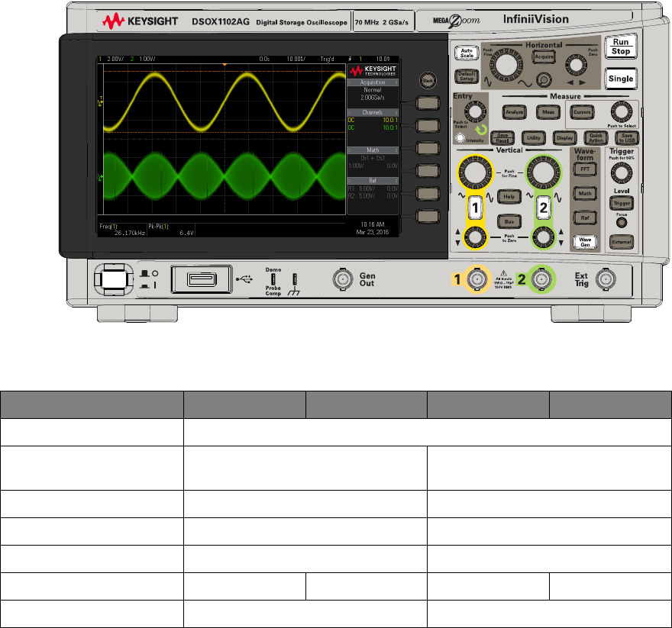Enable the Ref waveform key
The width and height of the screenshot is (672, 628).
[x=585, y=217]
